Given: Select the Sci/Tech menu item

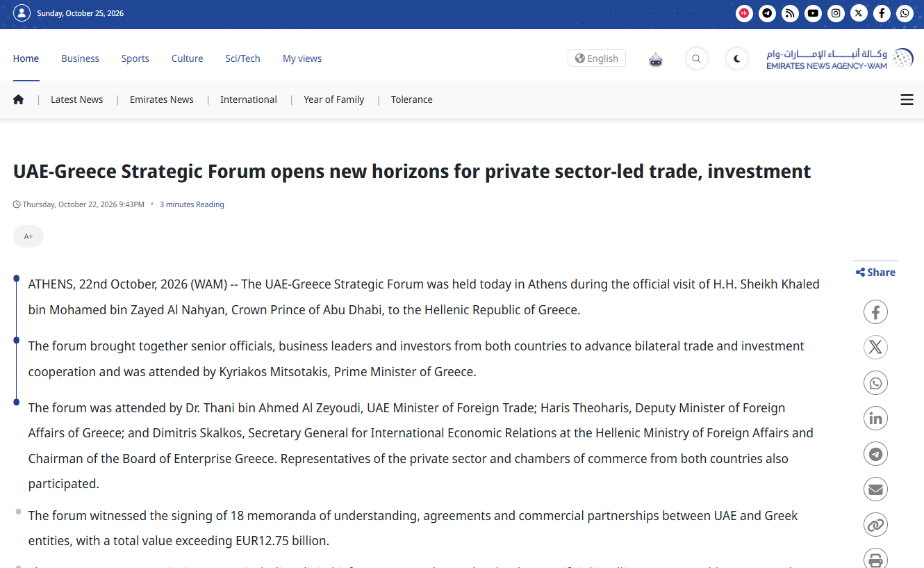Looking at the screenshot, I should tap(242, 58).
